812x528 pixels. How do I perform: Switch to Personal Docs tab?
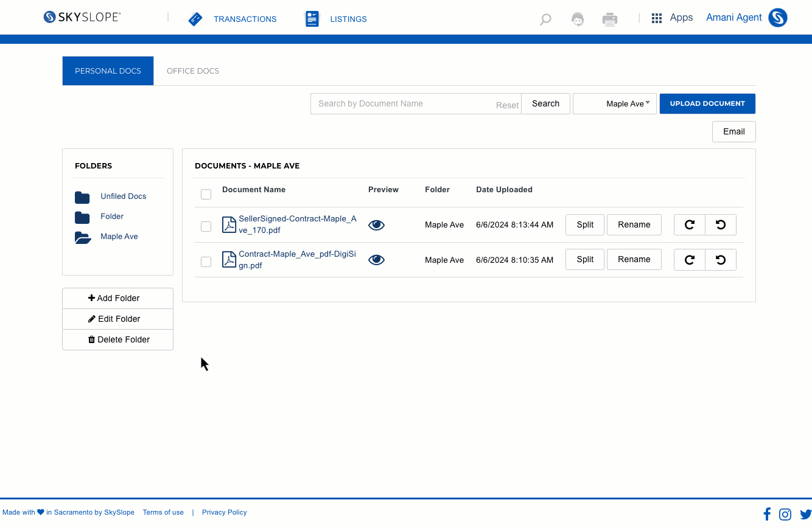(x=108, y=71)
